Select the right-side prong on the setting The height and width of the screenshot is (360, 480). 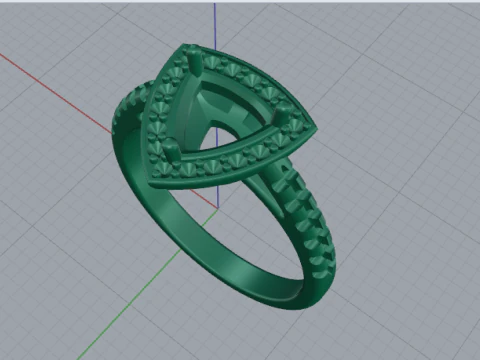[282, 114]
